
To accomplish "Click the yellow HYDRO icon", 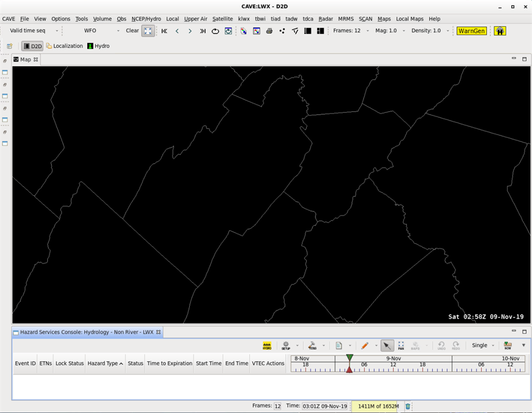I will click(x=267, y=346).
